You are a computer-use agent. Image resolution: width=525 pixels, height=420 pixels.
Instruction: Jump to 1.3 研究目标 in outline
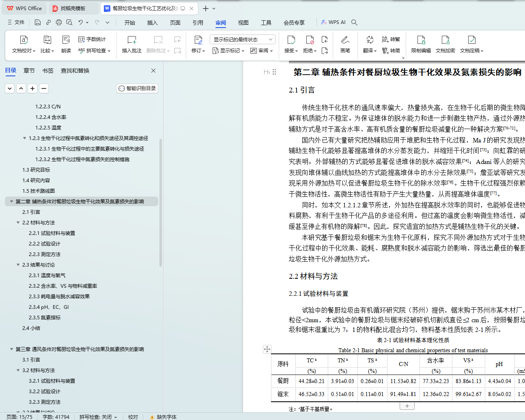tap(36, 170)
